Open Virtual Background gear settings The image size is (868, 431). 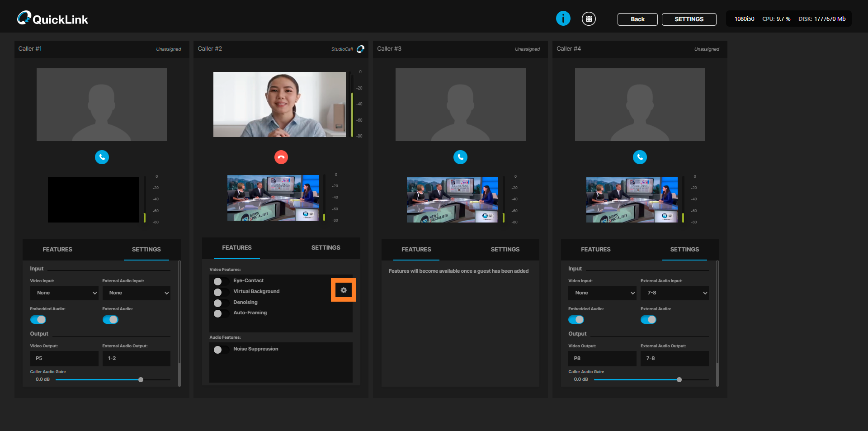pos(344,290)
